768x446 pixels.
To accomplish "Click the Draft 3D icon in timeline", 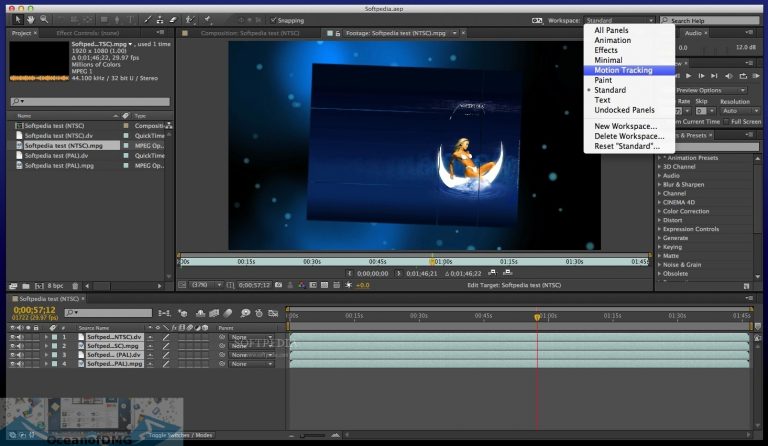I will (x=183, y=313).
